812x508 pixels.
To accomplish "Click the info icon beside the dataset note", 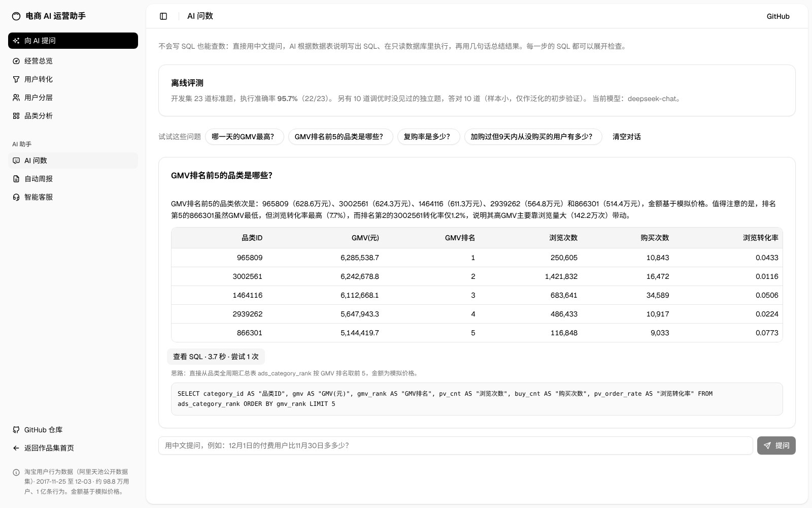I will (x=16, y=472).
